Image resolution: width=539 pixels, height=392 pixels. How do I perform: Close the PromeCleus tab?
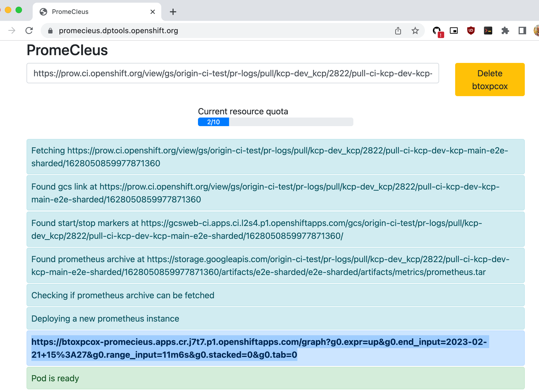point(153,12)
